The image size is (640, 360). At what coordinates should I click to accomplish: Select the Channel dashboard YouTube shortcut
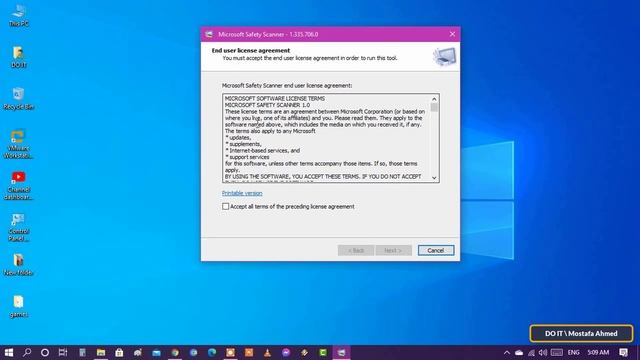pyautogui.click(x=18, y=186)
